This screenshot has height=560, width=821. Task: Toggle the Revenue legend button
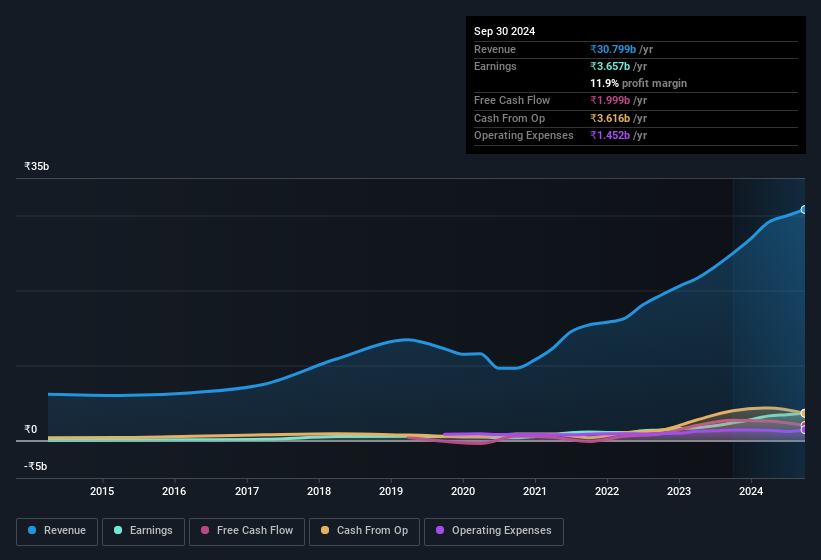click(57, 531)
